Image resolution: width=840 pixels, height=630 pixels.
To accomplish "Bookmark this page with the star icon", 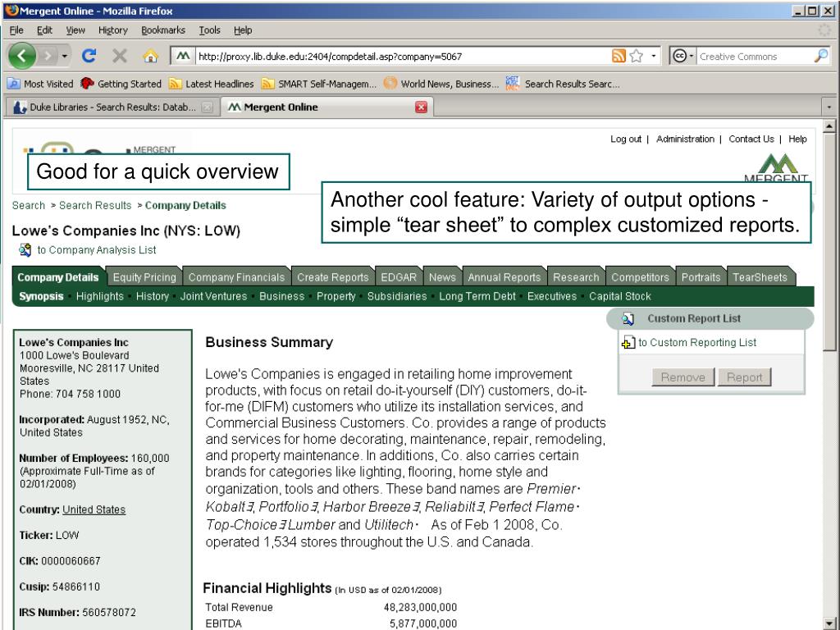I will click(x=637, y=56).
